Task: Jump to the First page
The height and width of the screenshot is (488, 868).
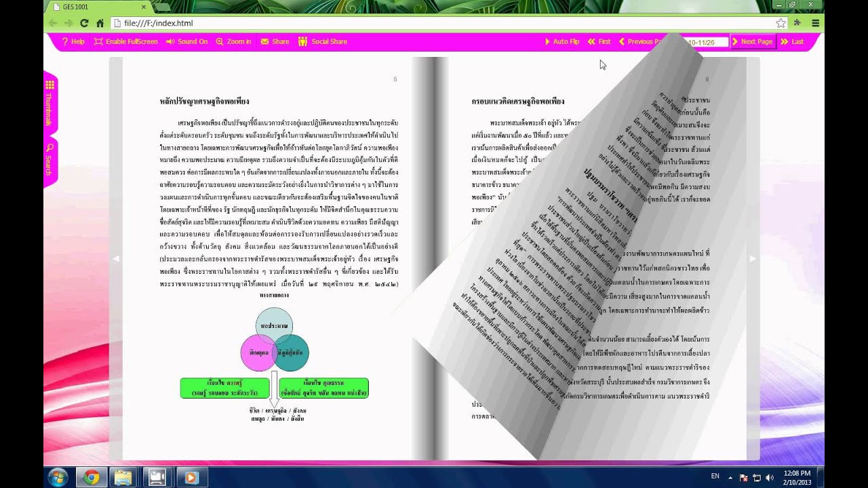Action: 599,41
